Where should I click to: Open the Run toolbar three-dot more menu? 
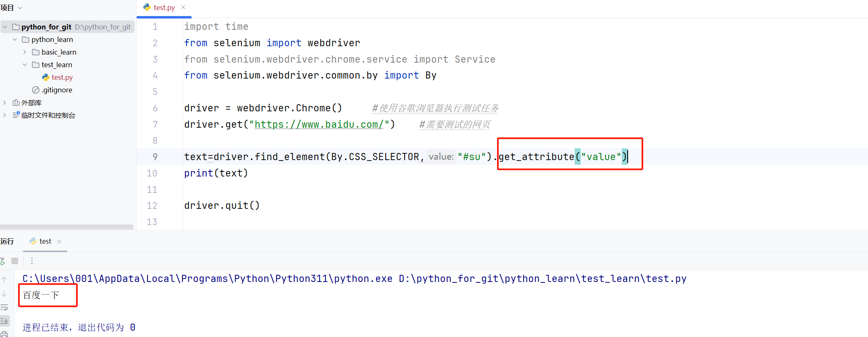point(32,261)
